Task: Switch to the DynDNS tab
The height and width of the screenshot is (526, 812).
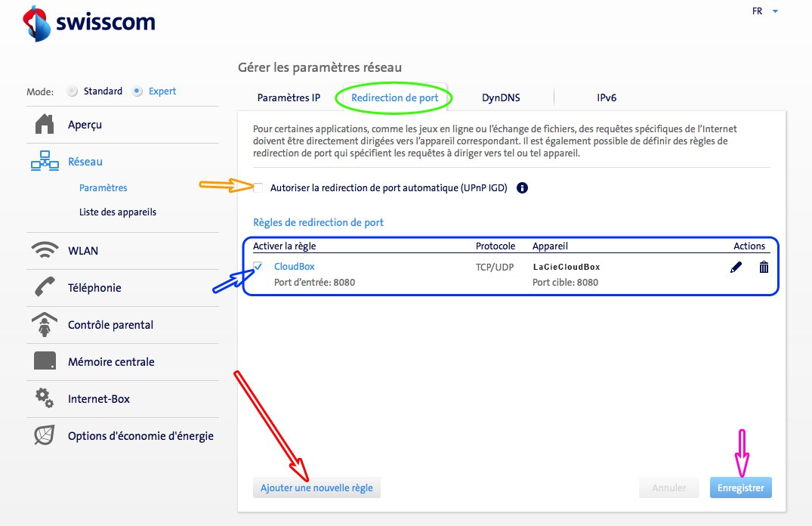Action: tap(501, 97)
